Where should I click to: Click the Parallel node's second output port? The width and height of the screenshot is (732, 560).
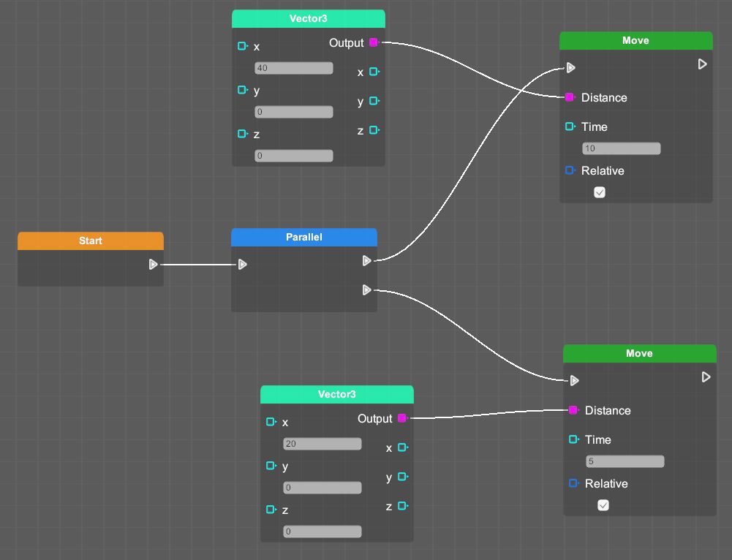pyautogui.click(x=367, y=290)
